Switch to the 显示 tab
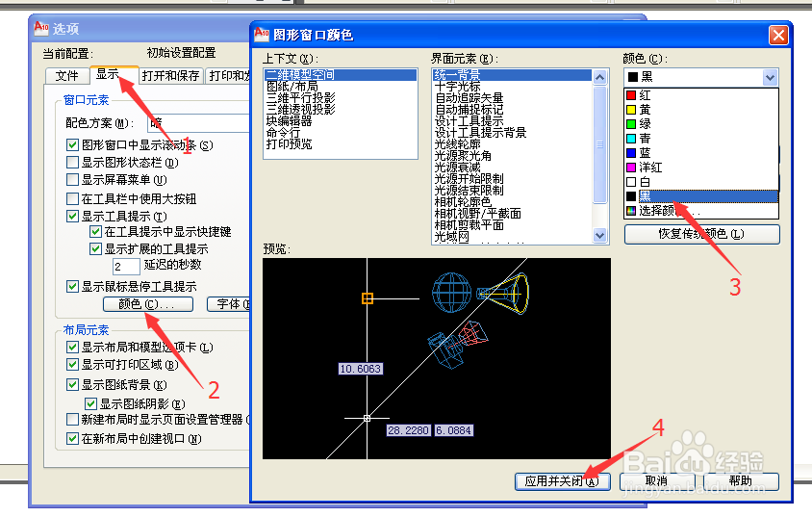Screen dimensions: 812x517 114,74
